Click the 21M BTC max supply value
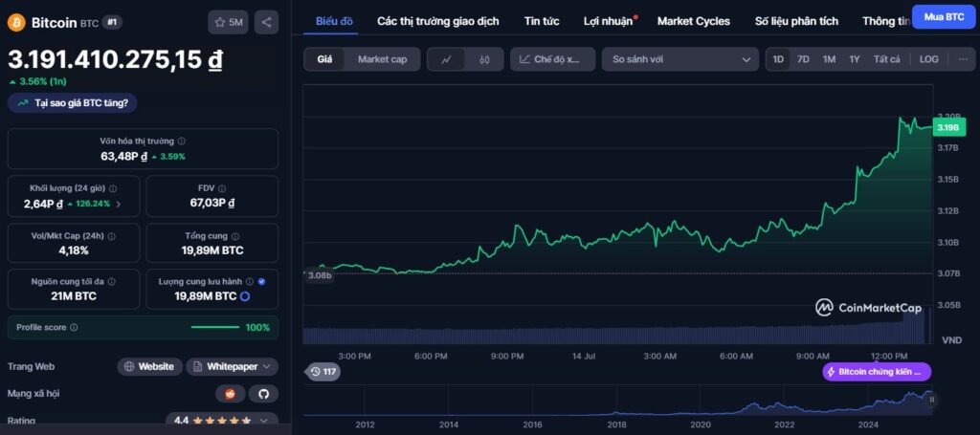 coord(74,296)
